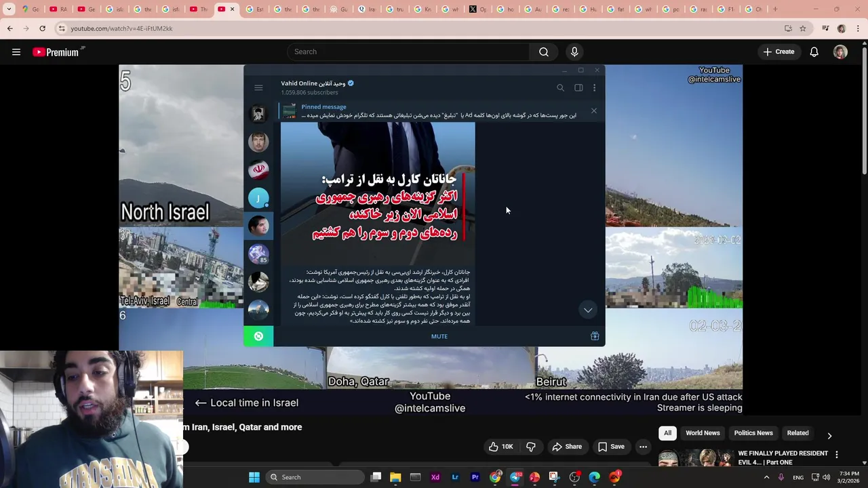Search within the Vahid Online channel
The width and height of the screenshot is (868, 488).
[560, 87]
